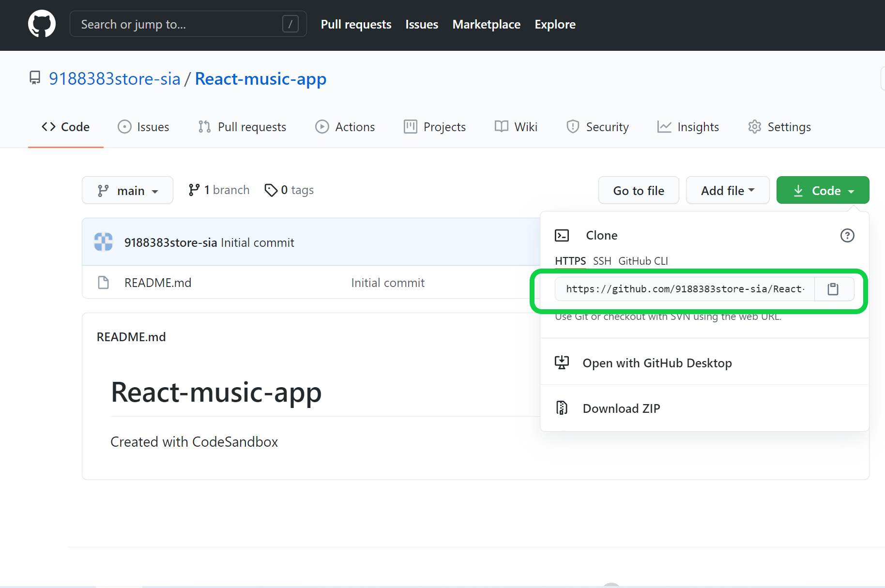Click the Download ZIP archive icon
885x588 pixels.
[562, 408]
